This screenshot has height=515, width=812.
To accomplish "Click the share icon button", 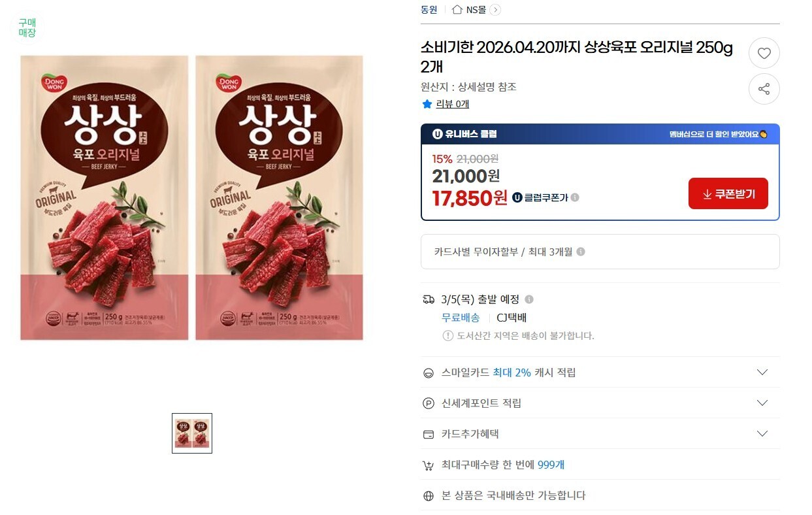I will (x=764, y=89).
